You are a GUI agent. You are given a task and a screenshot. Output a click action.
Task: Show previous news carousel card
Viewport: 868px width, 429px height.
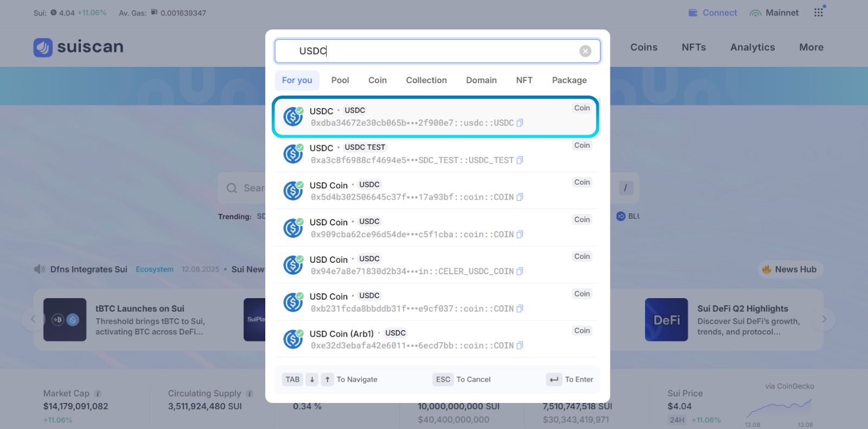[33, 319]
